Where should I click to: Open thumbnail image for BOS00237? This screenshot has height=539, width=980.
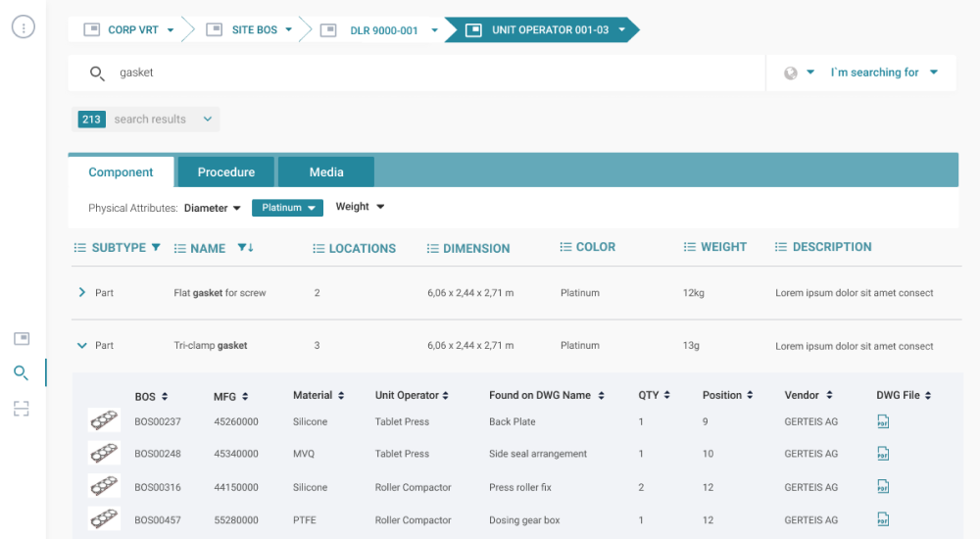[105, 420]
